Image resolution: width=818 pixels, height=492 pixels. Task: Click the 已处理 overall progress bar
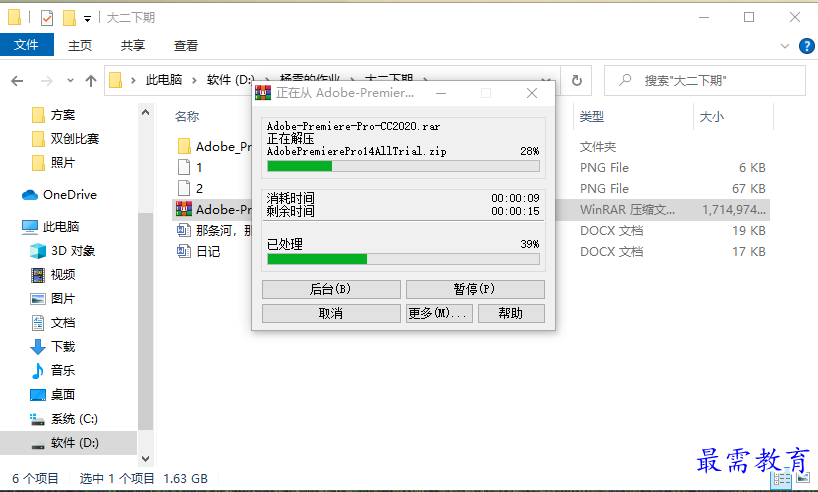(x=403, y=259)
